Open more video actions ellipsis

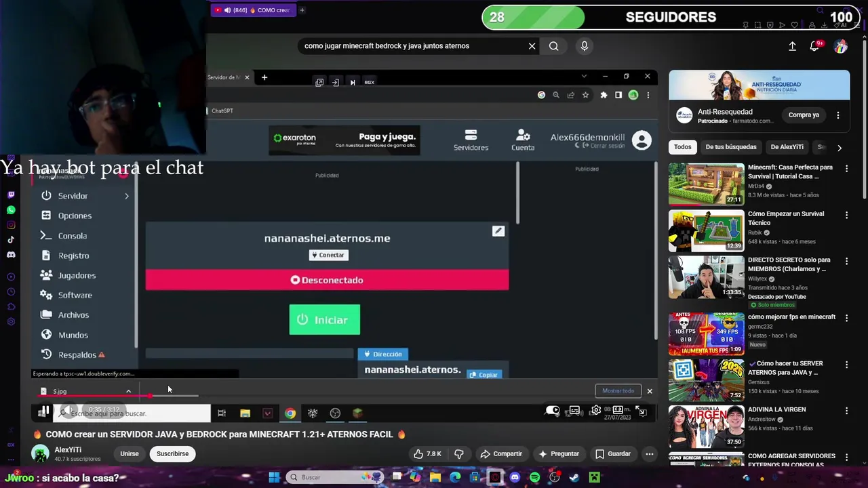650,454
